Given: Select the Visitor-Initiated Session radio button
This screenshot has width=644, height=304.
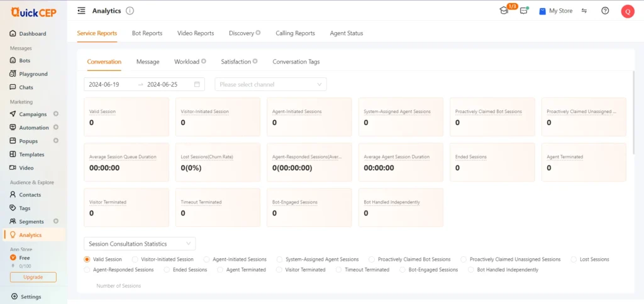Looking at the screenshot, I should coord(135,259).
